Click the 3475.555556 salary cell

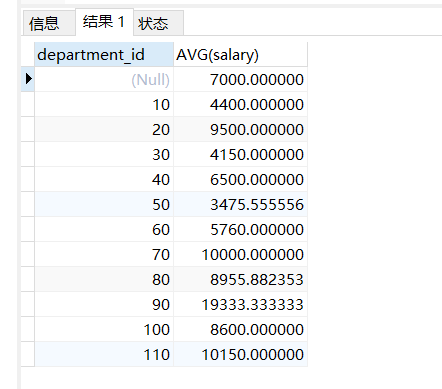click(240, 204)
